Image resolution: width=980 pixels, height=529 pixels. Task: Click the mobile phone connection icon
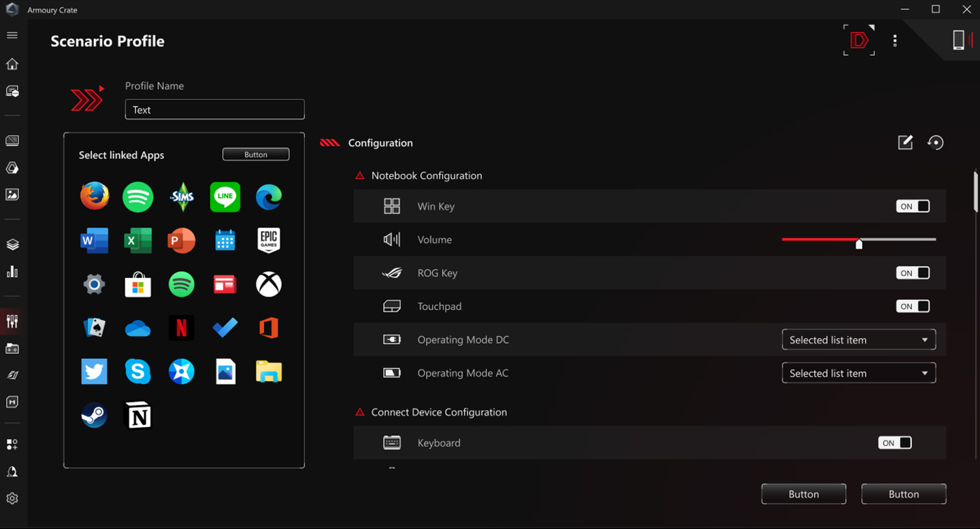(x=959, y=40)
